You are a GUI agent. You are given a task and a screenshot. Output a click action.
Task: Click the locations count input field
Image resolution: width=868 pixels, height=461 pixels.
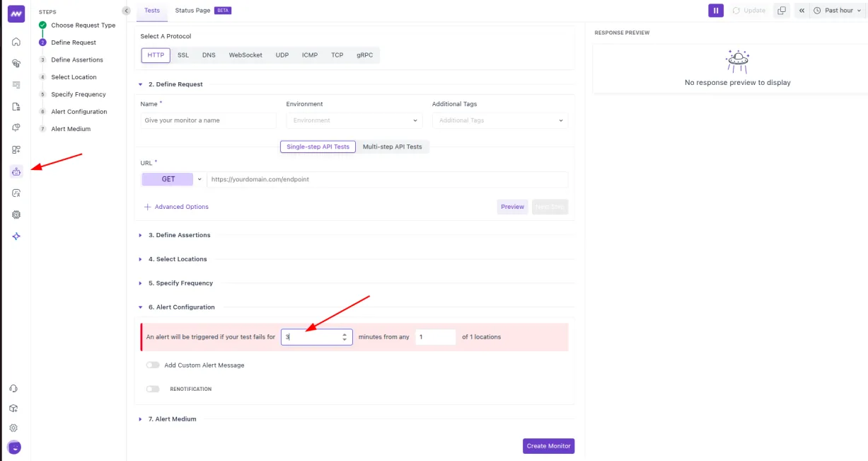coord(436,337)
